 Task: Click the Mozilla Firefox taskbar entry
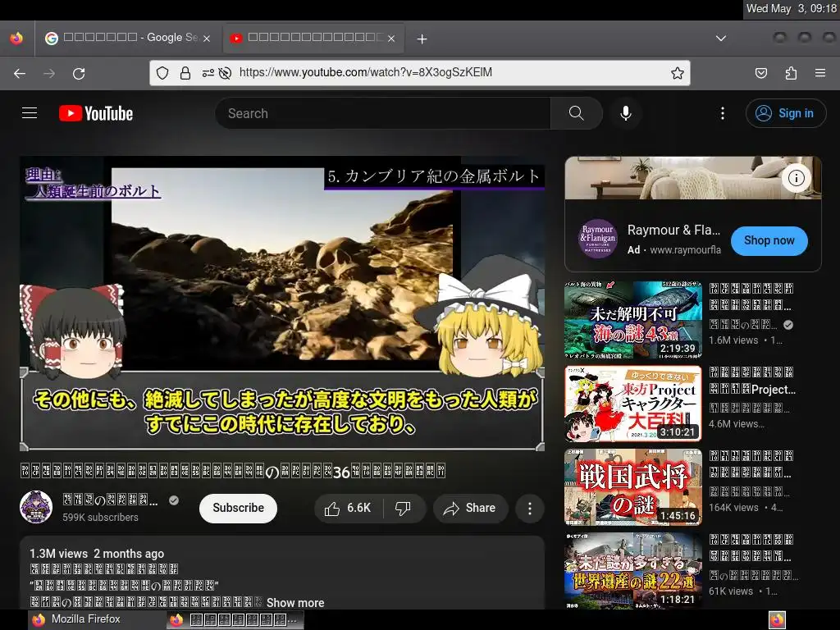[x=97, y=619]
